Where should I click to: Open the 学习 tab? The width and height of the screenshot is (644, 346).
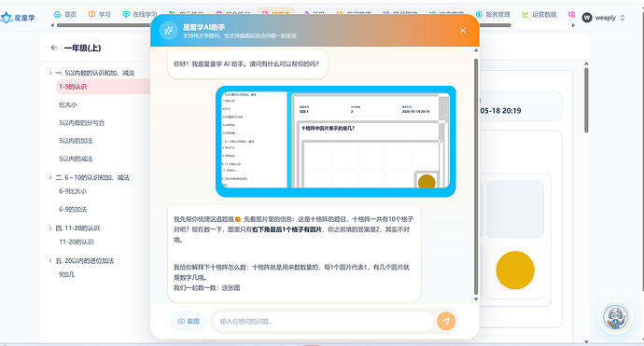point(99,14)
